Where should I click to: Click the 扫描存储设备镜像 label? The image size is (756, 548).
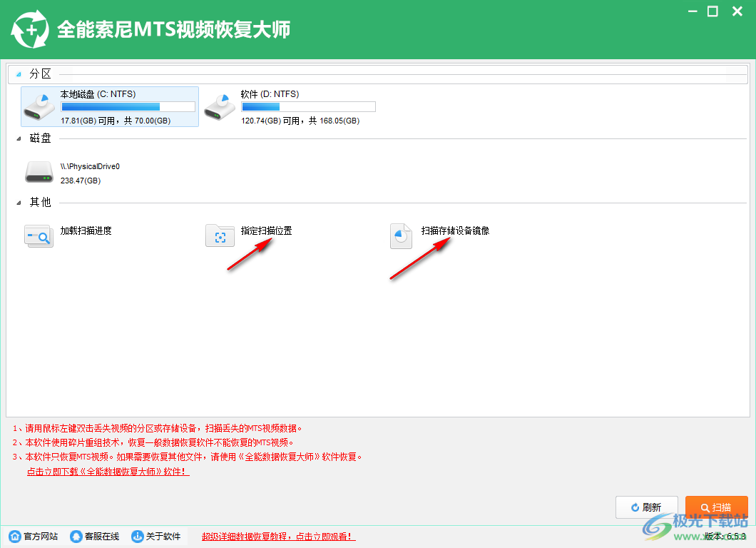coord(455,230)
